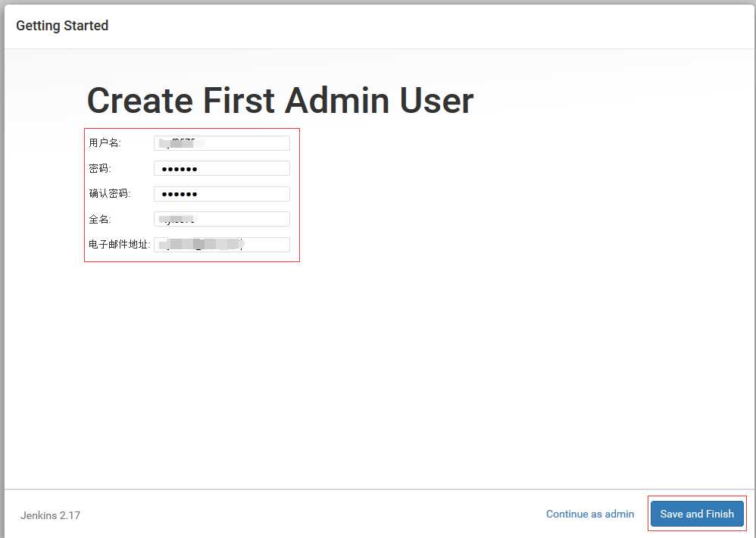Click the Save and Finish button
Screen dimensions: 756x538
pyautogui.click(x=697, y=514)
